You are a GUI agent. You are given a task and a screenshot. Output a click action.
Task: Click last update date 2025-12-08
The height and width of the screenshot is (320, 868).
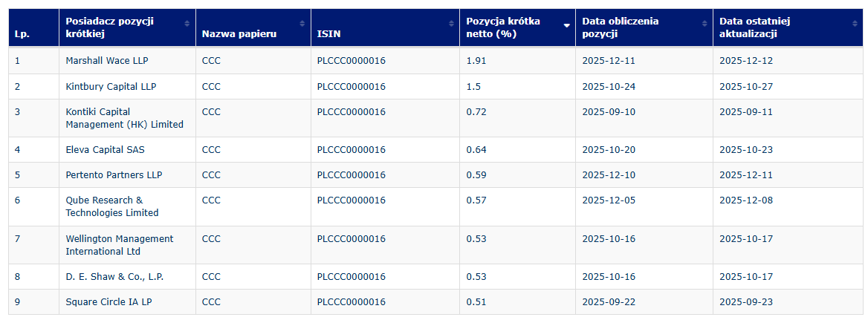(x=746, y=200)
